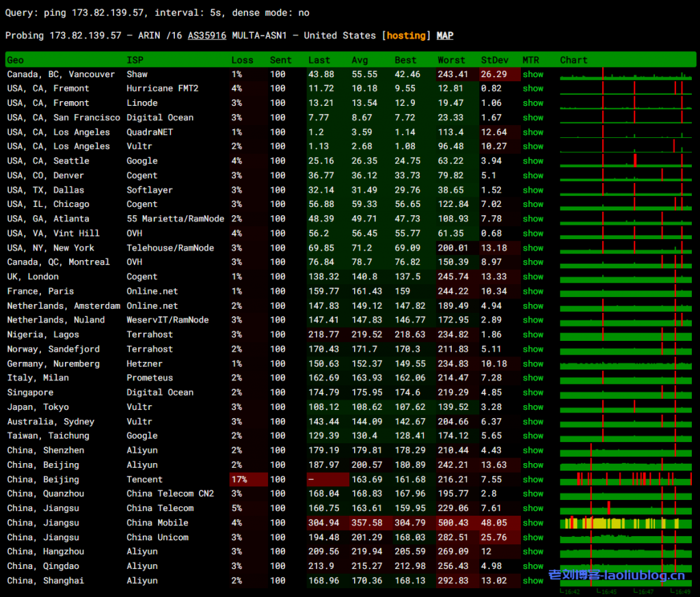
Task: Click the red 17% loss cell
Action: click(x=248, y=480)
